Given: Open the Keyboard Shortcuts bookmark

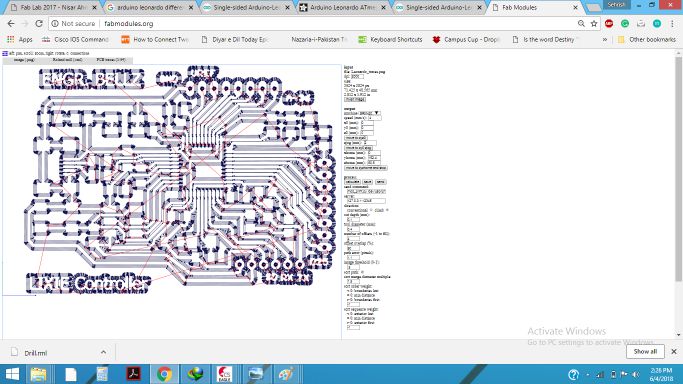Looking at the screenshot, I should pos(390,39).
